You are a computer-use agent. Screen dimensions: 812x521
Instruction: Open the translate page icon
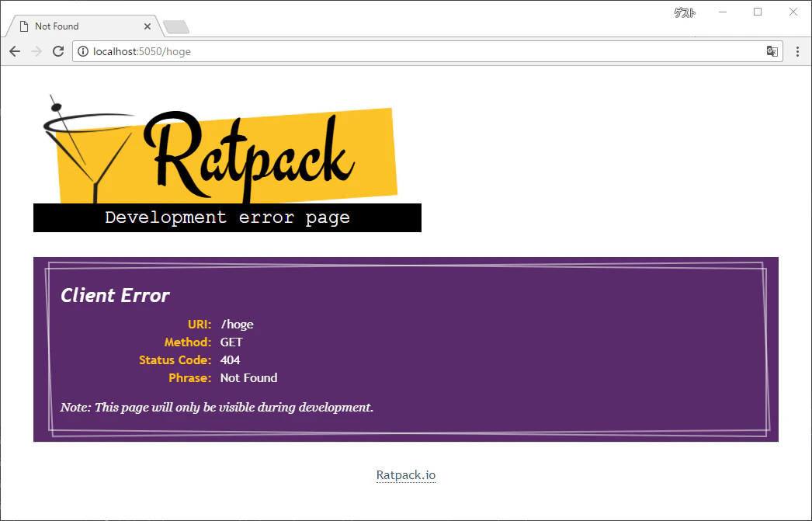tap(772, 51)
